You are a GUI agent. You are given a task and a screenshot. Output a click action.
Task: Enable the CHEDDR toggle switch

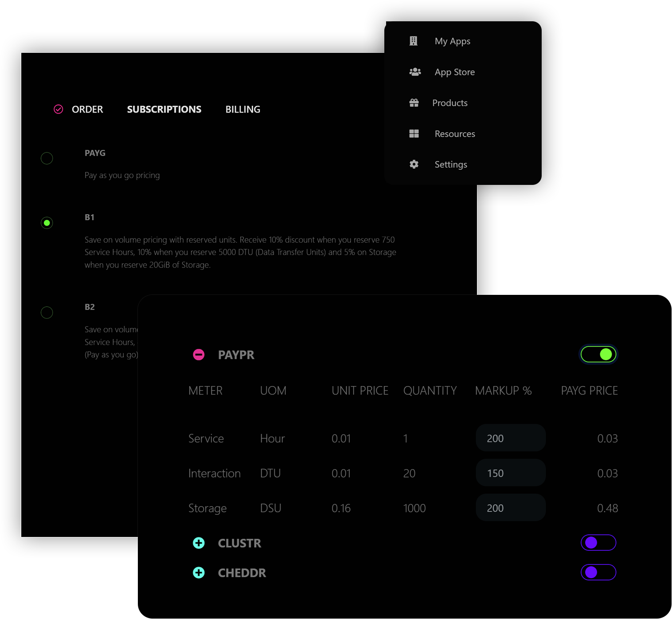598,572
